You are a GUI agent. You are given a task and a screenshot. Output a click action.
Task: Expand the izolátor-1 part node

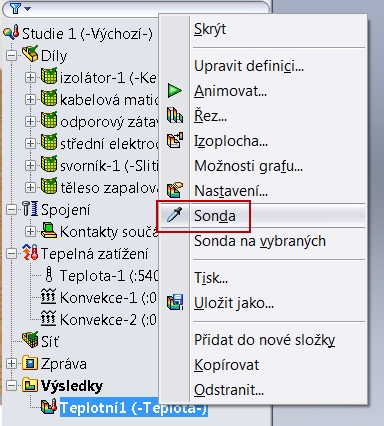coord(30,77)
